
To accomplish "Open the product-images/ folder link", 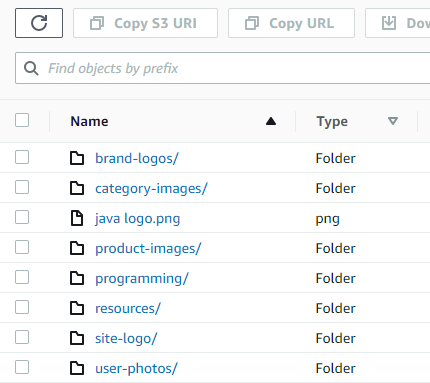I will (x=148, y=248).
